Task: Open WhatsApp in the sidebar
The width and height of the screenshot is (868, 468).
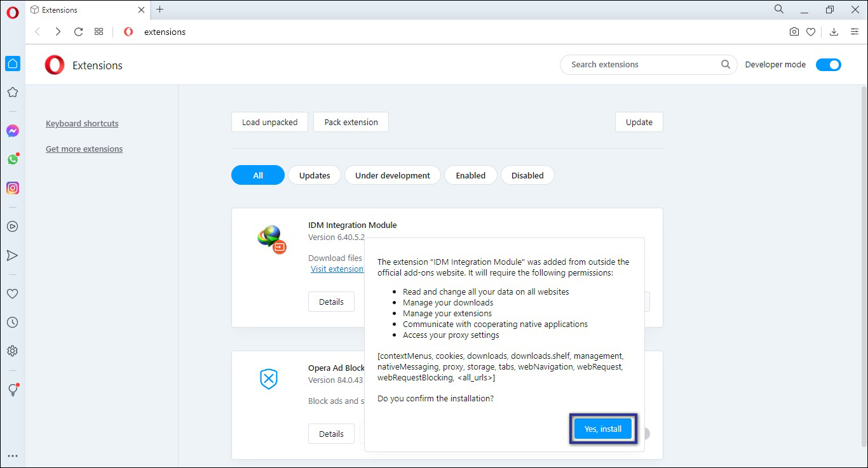Action: (x=13, y=159)
